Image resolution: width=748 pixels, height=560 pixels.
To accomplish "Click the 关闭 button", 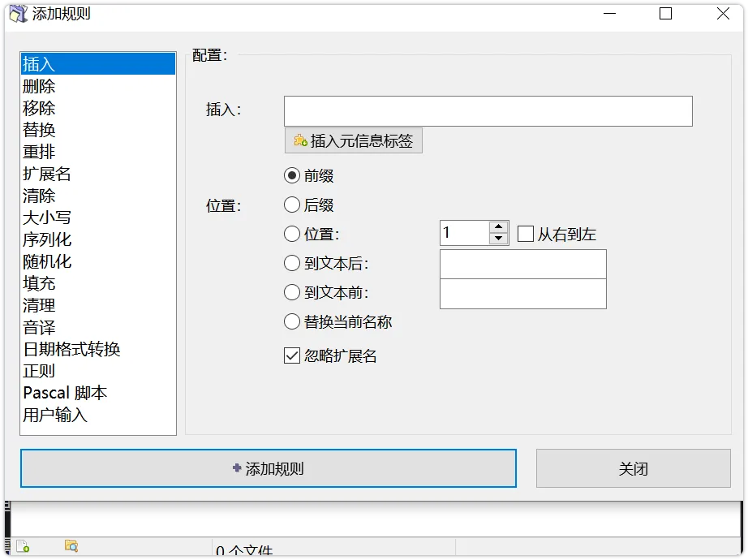I will (633, 468).
